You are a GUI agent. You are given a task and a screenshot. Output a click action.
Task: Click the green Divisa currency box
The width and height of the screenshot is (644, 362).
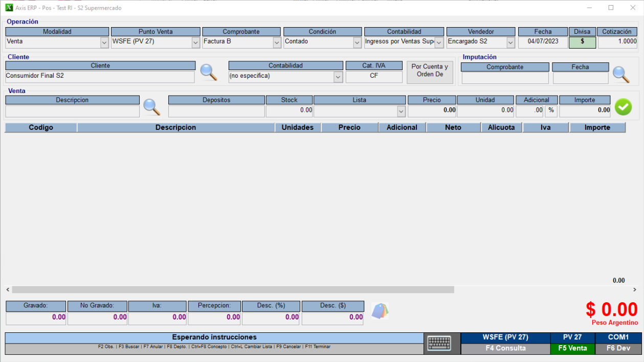coord(582,42)
